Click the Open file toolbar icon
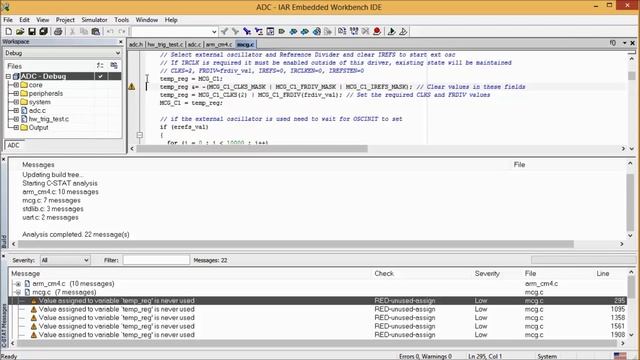Viewport: 640px width, 360px height. (20, 31)
